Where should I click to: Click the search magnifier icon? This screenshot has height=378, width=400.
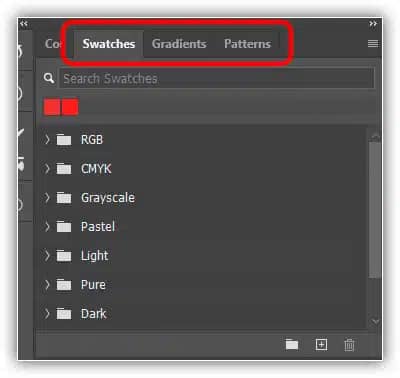click(x=49, y=78)
